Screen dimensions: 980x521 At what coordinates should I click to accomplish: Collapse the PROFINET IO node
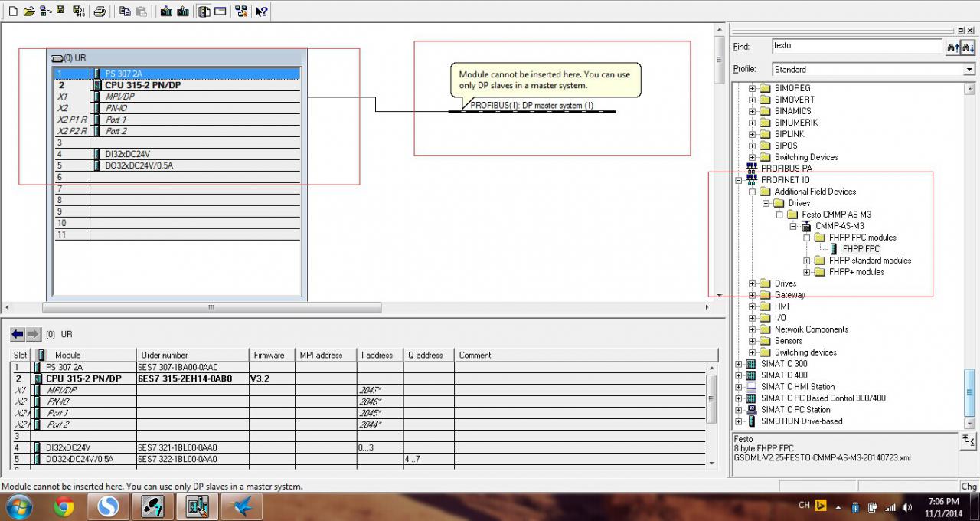point(739,180)
